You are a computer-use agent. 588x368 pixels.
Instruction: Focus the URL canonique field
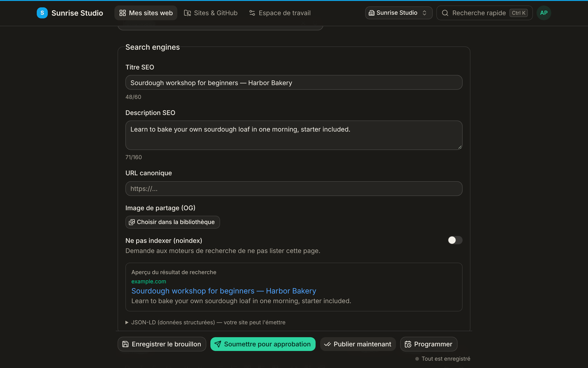(294, 189)
